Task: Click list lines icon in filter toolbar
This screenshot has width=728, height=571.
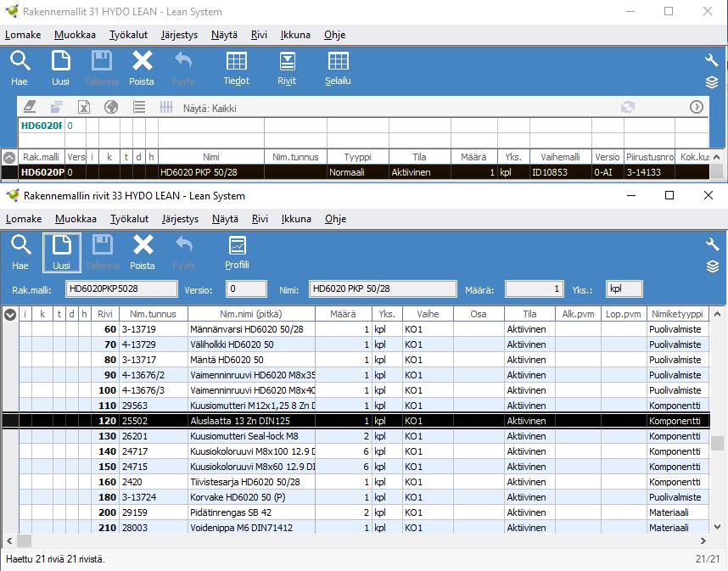Action: [x=139, y=107]
